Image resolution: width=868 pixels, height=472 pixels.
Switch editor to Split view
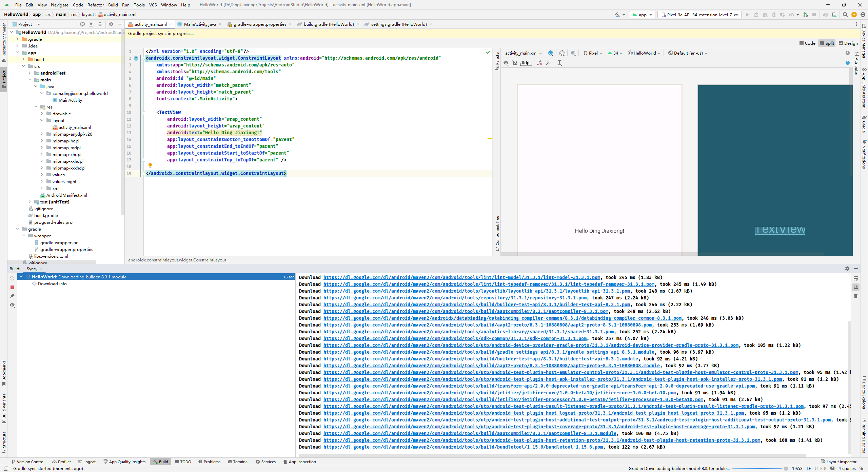click(827, 43)
